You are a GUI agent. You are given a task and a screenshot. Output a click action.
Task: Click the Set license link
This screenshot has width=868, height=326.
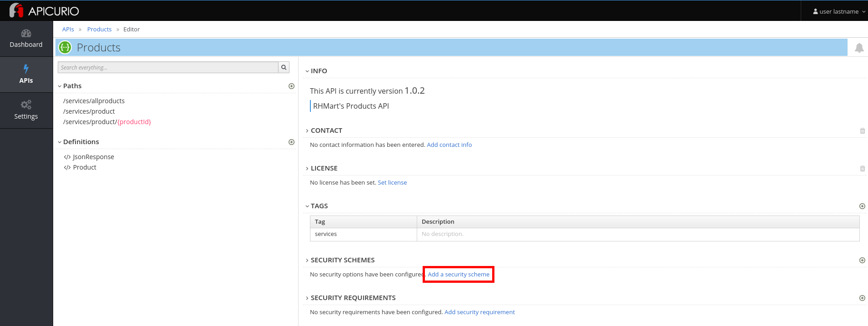(x=392, y=182)
